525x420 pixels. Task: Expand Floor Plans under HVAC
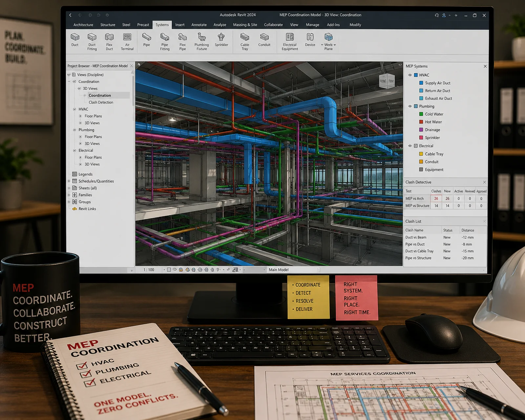pos(80,116)
